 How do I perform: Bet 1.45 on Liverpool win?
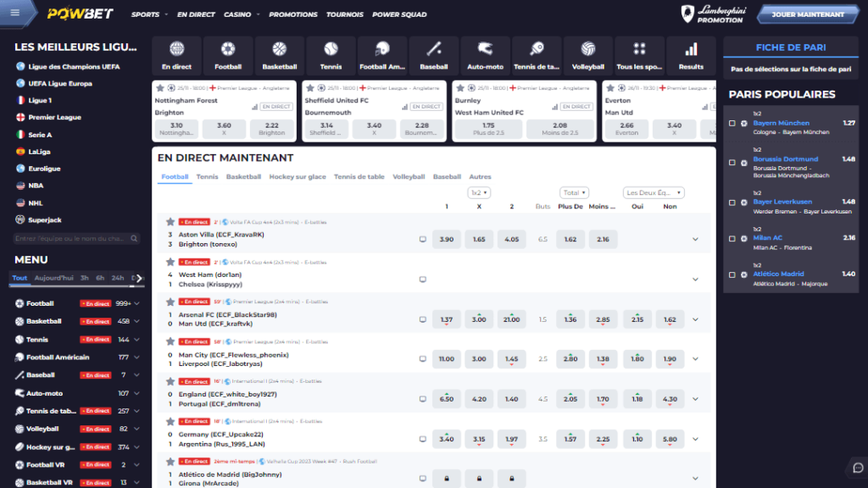pos(511,359)
